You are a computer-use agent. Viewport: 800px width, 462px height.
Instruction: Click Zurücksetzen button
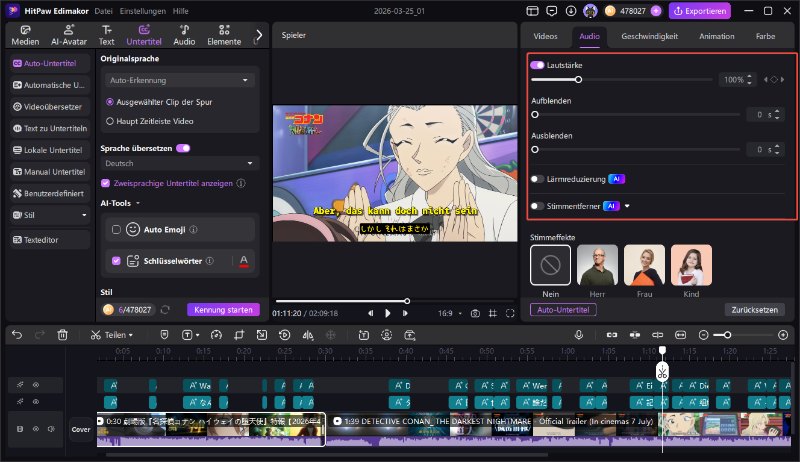point(755,310)
